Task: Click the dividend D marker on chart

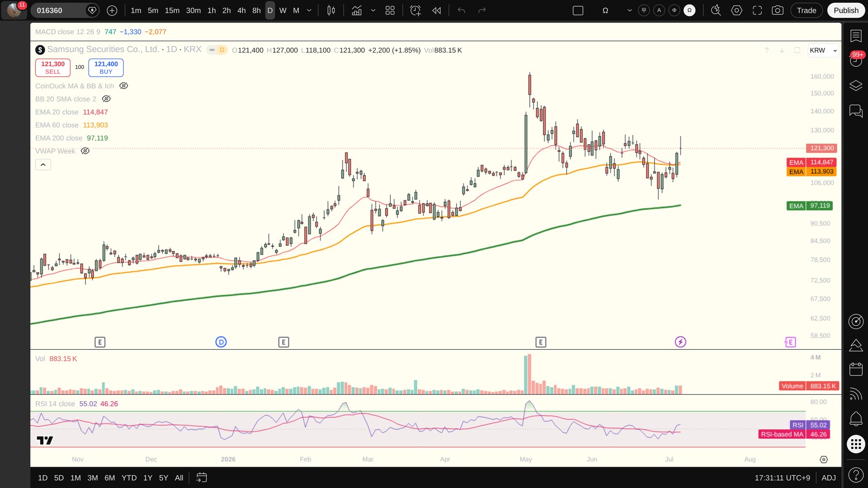Action: (221, 342)
